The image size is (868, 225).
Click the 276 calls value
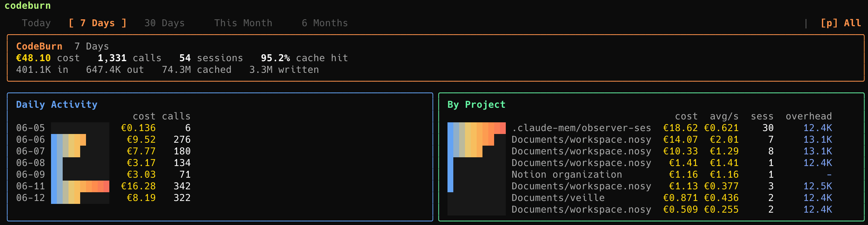coord(182,139)
